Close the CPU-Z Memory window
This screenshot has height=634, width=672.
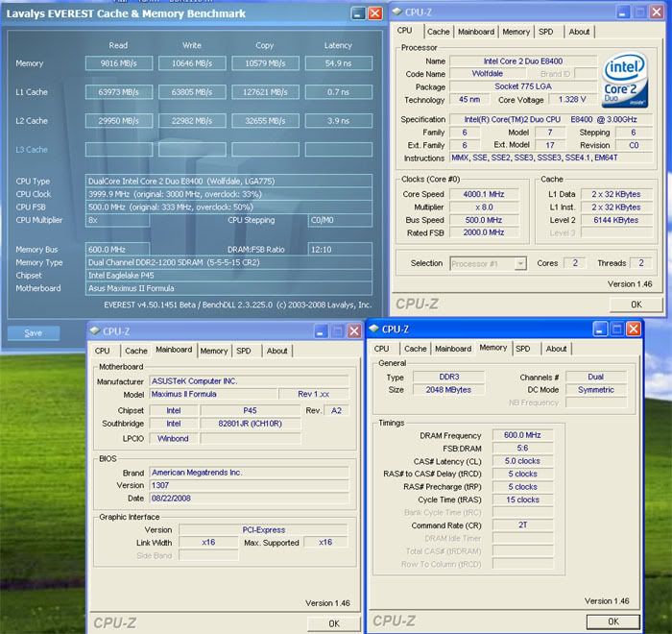[x=634, y=329]
